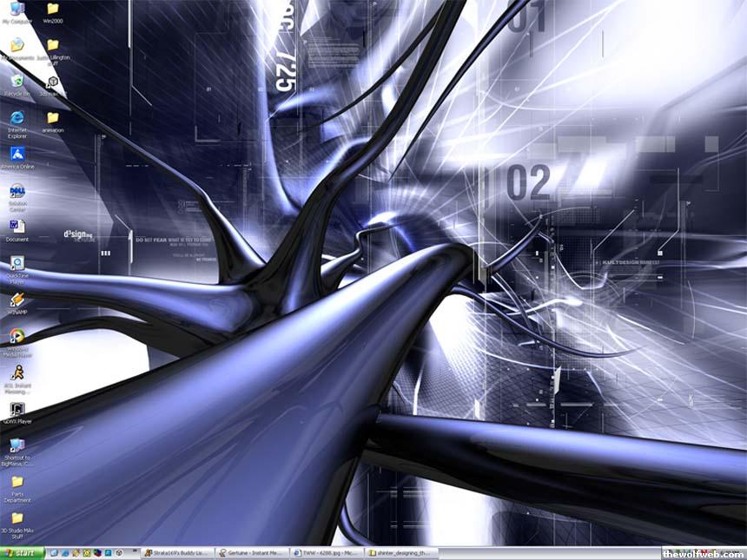Launch the WINAMP desktop shortcut

17,300
